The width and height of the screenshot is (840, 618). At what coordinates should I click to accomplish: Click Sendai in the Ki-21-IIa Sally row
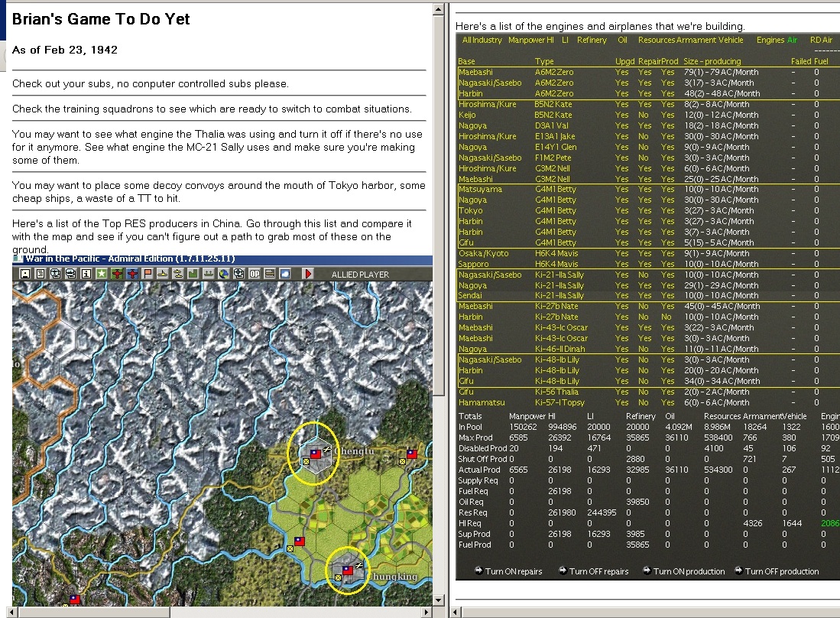[470, 295]
